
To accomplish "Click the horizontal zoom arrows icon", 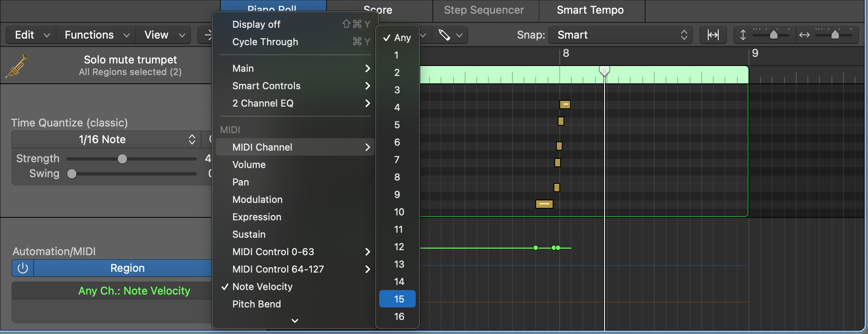I will pyautogui.click(x=804, y=35).
